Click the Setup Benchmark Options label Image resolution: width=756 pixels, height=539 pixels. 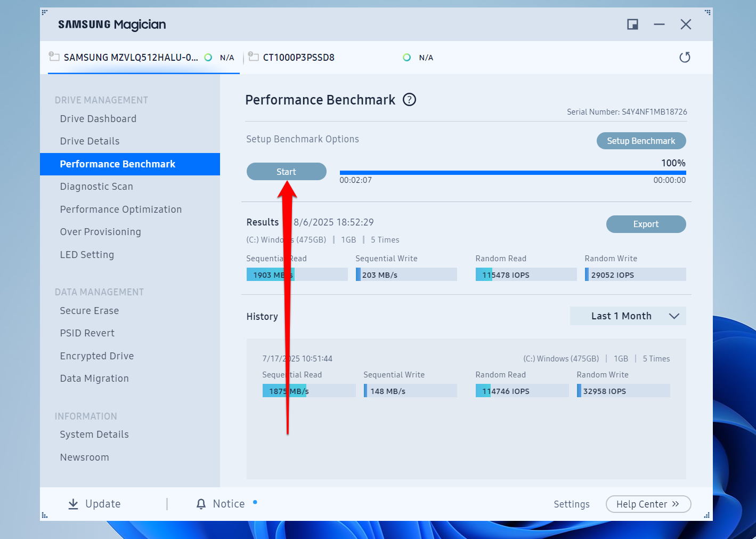click(x=303, y=139)
